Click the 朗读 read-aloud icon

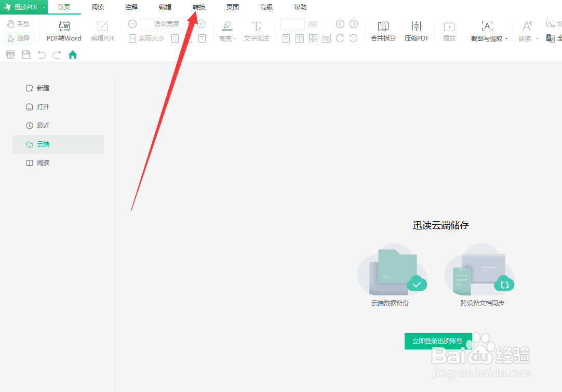(527, 26)
